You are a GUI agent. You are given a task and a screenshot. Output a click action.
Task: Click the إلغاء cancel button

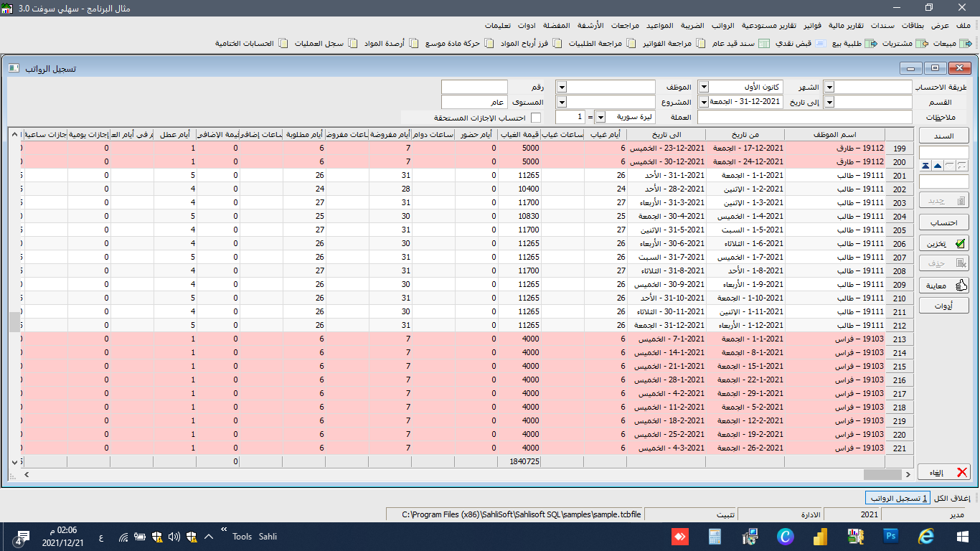[943, 472]
